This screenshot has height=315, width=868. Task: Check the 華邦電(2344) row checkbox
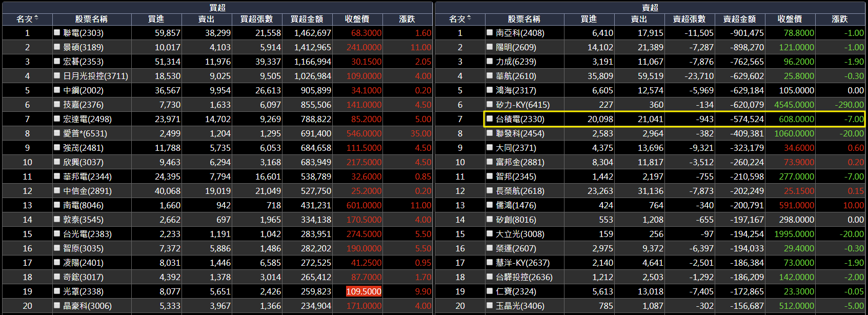(57, 176)
